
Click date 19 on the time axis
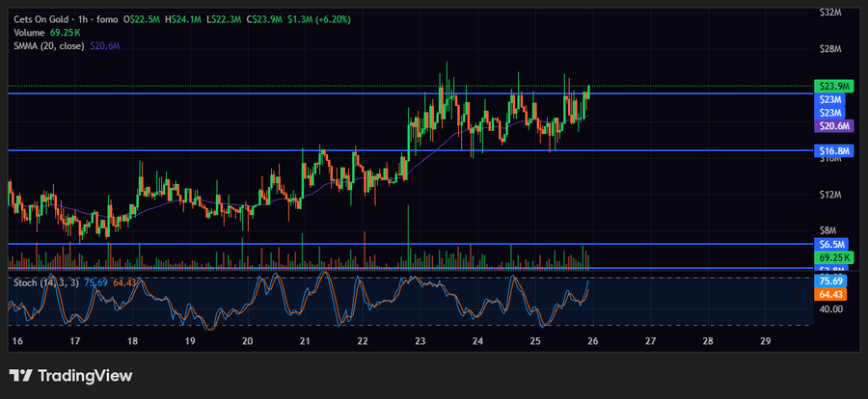[x=190, y=341]
